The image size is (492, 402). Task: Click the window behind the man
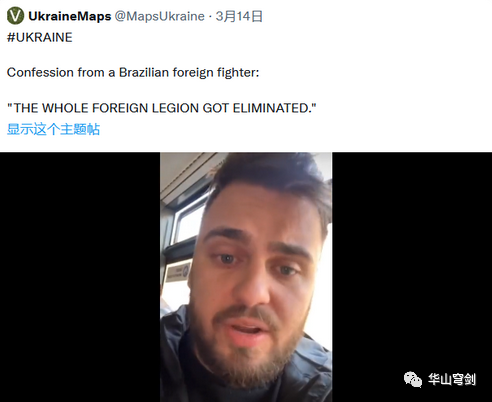tap(187, 222)
